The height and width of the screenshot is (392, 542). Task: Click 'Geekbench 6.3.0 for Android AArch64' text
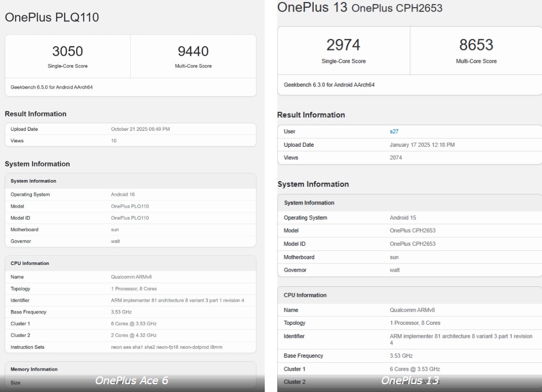pyautogui.click(x=329, y=85)
